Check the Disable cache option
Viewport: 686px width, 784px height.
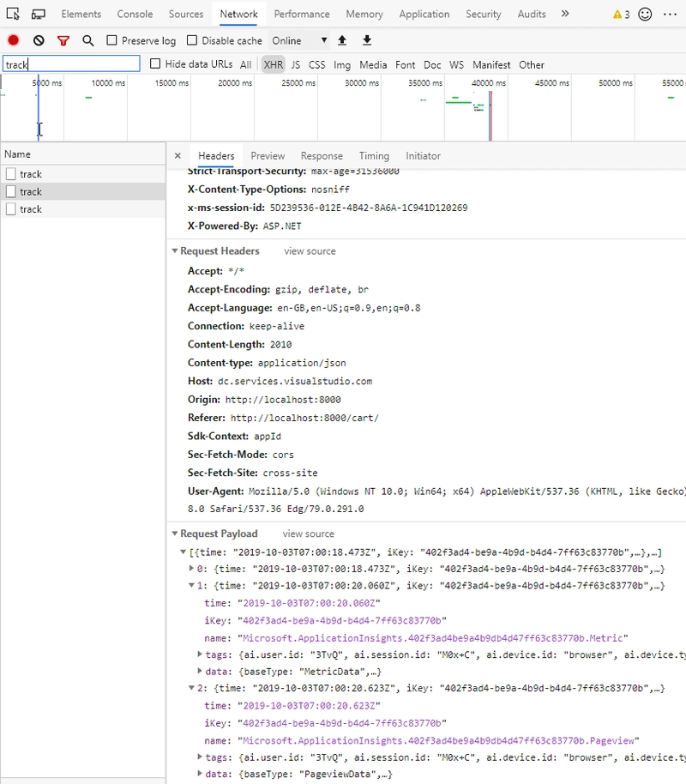pyautogui.click(x=192, y=40)
